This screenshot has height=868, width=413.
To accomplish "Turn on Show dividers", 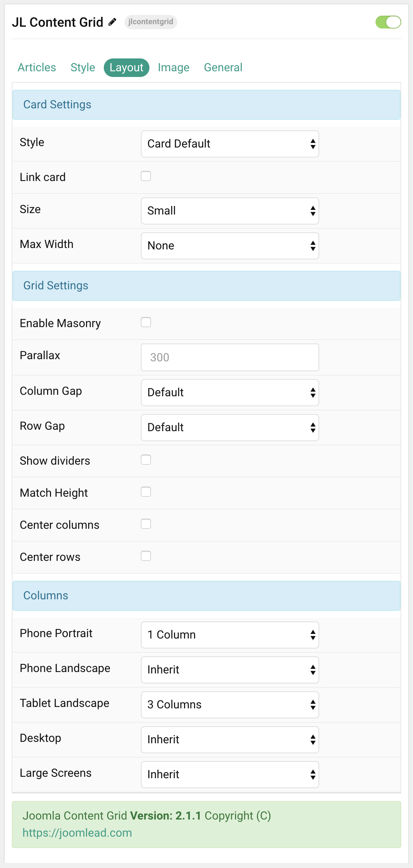I will [x=146, y=460].
